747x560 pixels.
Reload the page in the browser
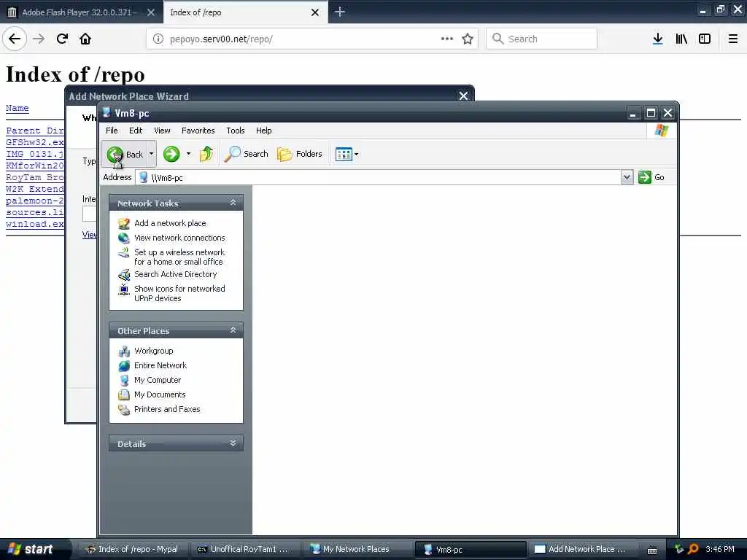(62, 39)
